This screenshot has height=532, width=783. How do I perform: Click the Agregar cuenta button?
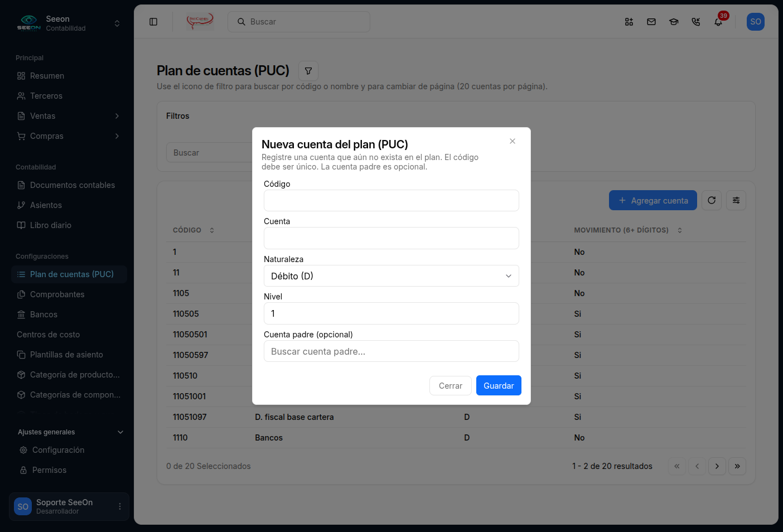(653, 200)
